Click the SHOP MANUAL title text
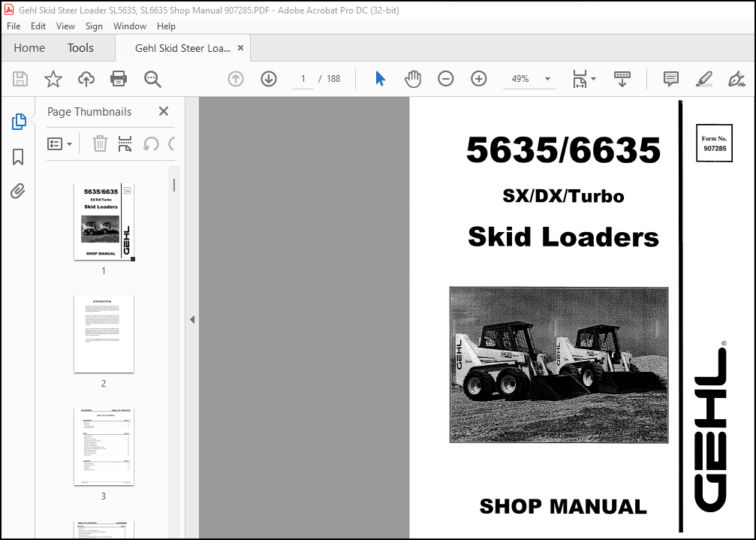 (563, 506)
